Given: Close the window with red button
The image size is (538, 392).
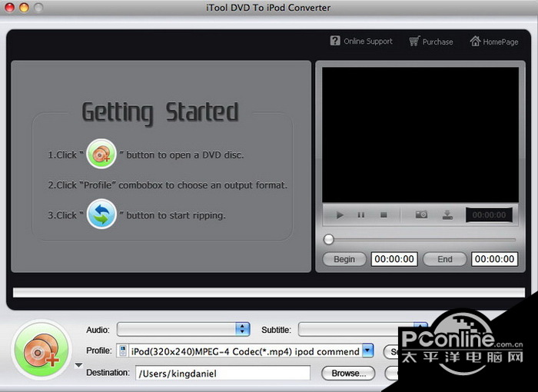Looking at the screenshot, I should pyautogui.click(x=9, y=7).
